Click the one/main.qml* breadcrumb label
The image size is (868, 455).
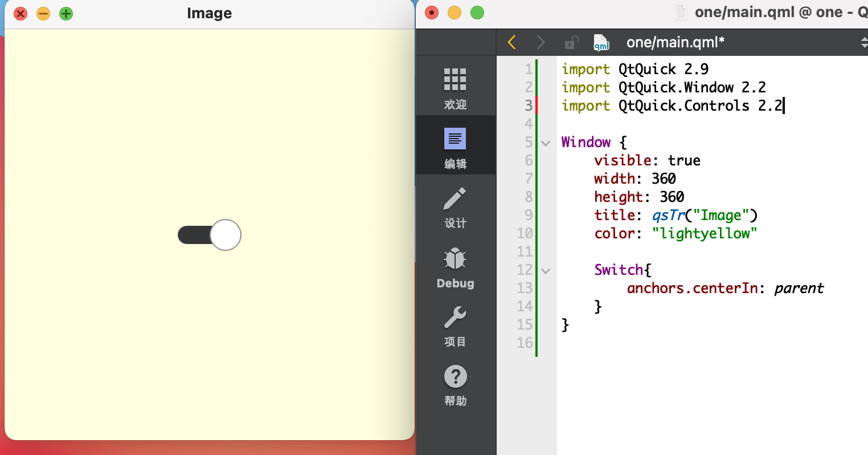[675, 42]
